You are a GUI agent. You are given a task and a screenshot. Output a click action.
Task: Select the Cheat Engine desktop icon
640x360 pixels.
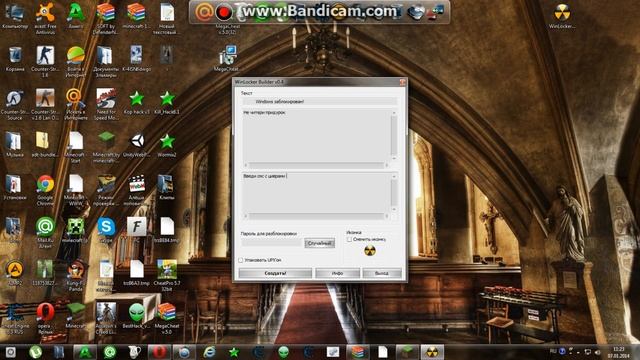coord(15,319)
